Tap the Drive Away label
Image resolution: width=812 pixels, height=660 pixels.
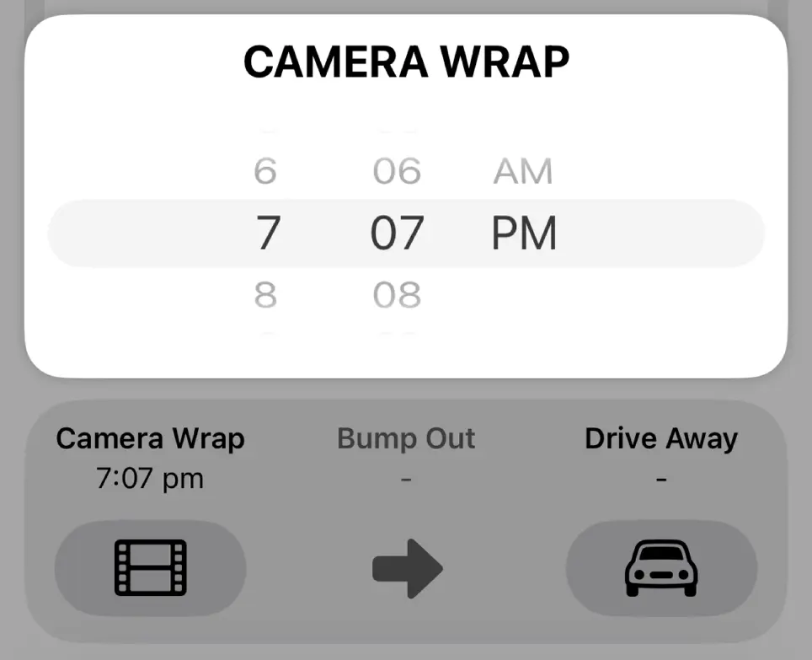point(662,437)
